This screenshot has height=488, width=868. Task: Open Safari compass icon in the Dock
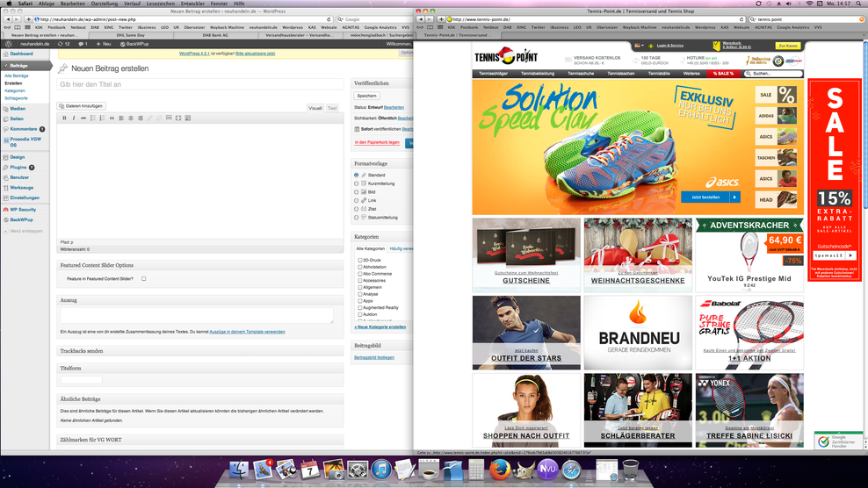[x=572, y=470]
